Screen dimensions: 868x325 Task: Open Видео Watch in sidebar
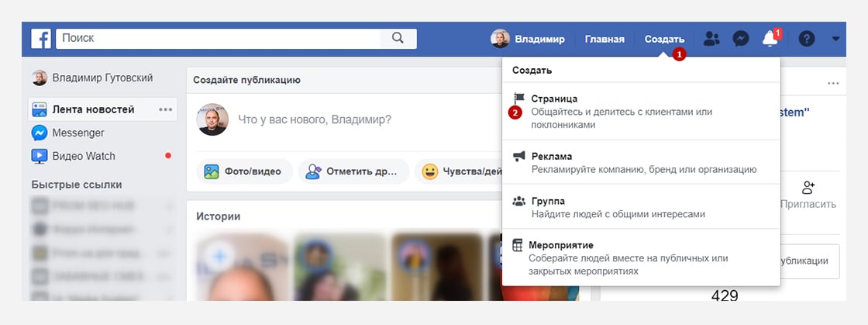tap(84, 156)
